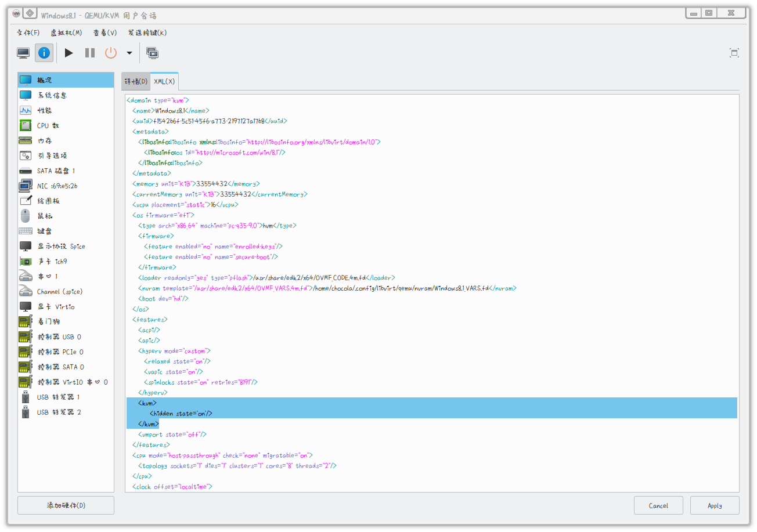Click the secure-boot feature line
Viewport: 757px width, 532px height.
[x=211, y=256]
